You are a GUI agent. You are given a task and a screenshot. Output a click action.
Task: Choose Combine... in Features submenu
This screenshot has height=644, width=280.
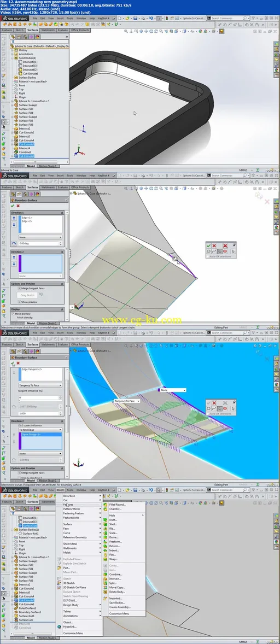115,574
